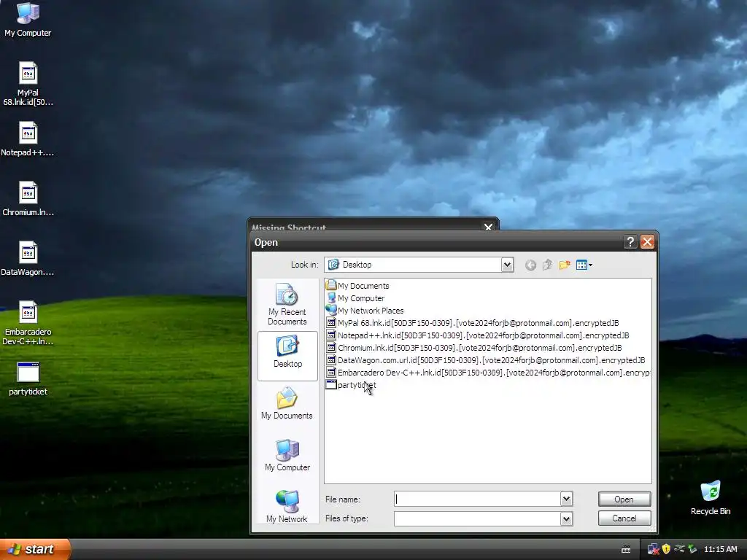
Task: Select Notepad++.lnk encryptedJB file
Action: (477, 335)
